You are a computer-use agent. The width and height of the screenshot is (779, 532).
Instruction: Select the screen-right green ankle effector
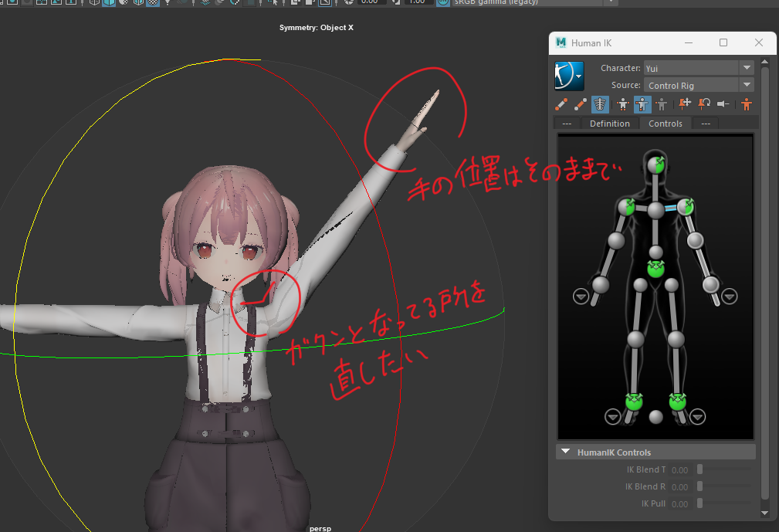click(x=678, y=402)
